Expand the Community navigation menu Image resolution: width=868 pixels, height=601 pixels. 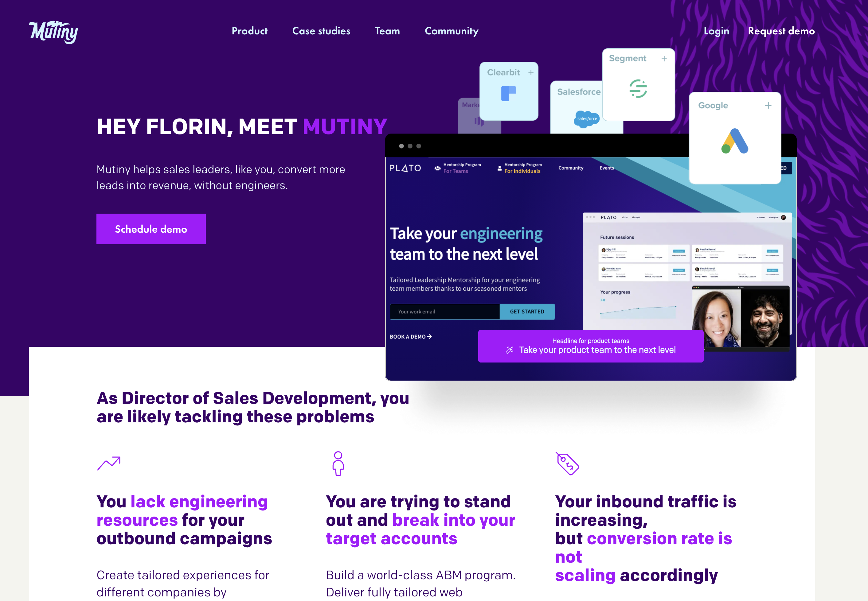(451, 31)
